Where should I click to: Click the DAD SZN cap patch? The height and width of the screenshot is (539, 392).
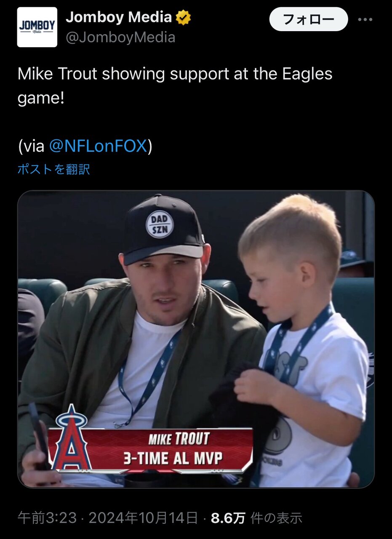pos(160,224)
